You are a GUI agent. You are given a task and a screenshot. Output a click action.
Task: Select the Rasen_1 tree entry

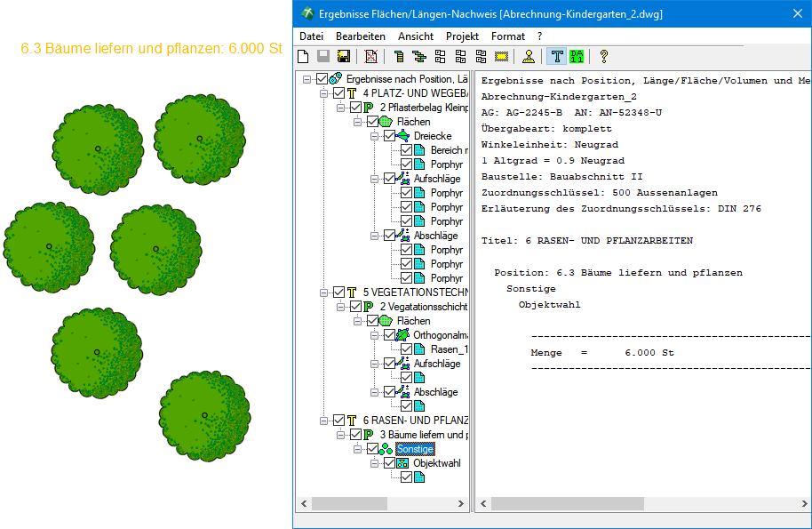pyautogui.click(x=449, y=349)
